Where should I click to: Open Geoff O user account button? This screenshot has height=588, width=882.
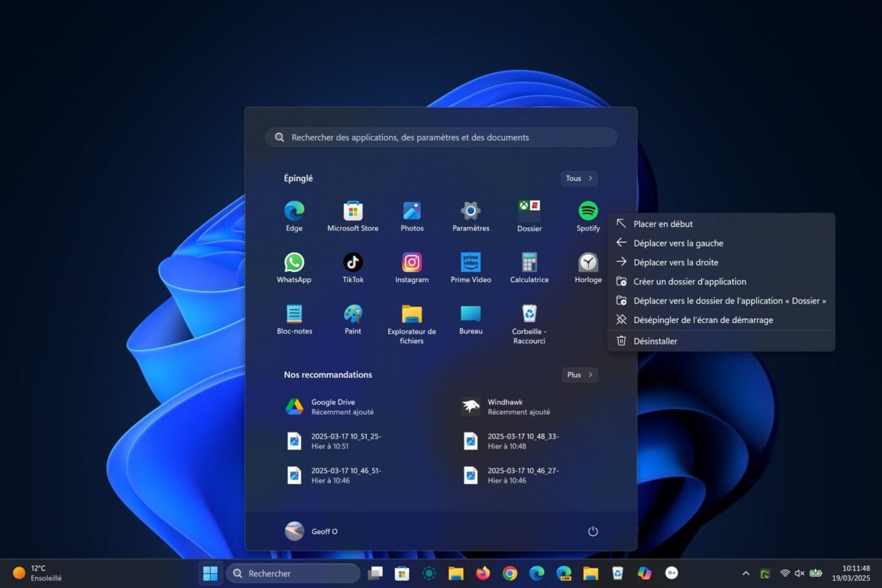(x=312, y=532)
